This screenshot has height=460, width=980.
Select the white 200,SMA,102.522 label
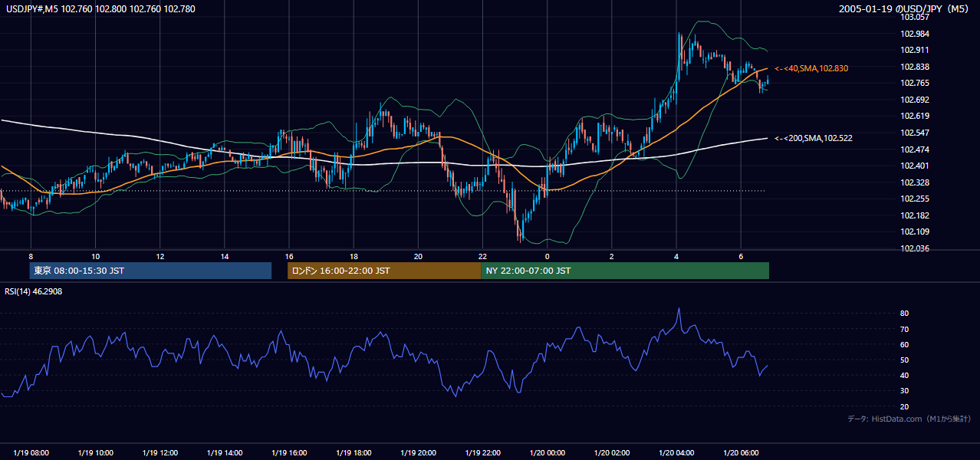coord(814,138)
